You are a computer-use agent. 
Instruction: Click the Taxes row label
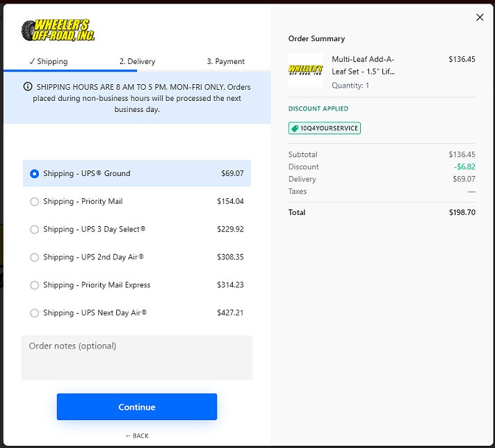pos(298,191)
